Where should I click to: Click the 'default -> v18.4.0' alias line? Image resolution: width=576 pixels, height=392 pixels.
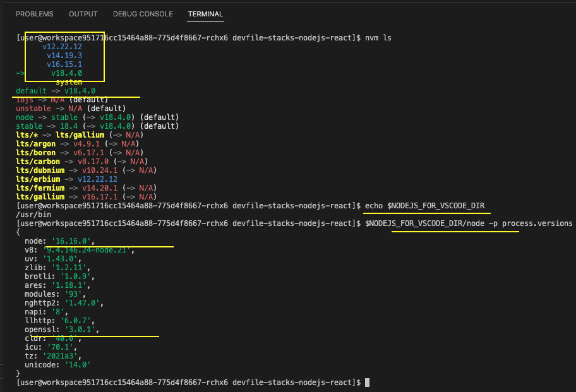(x=56, y=91)
